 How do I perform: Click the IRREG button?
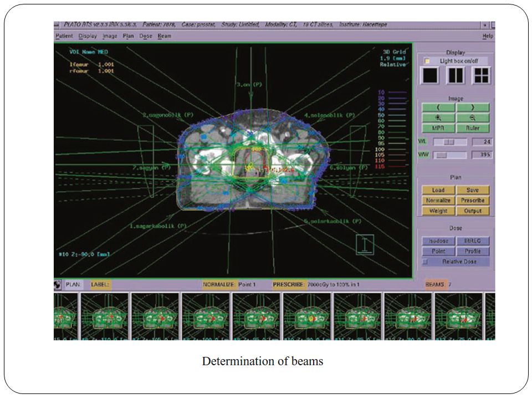[473, 241]
